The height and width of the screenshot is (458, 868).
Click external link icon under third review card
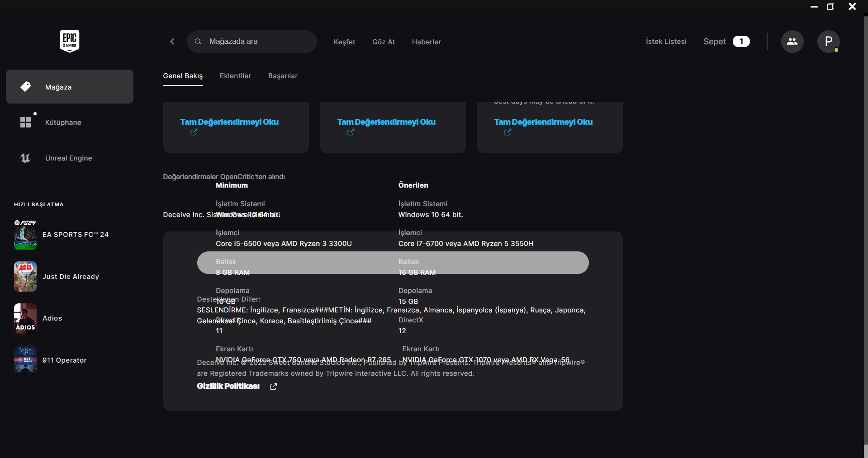pyautogui.click(x=508, y=132)
